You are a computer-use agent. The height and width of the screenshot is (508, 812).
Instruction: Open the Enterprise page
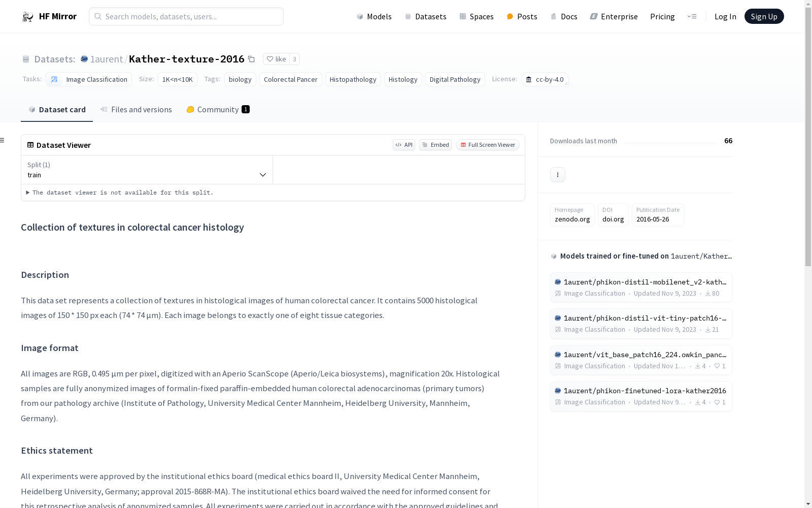click(x=614, y=16)
